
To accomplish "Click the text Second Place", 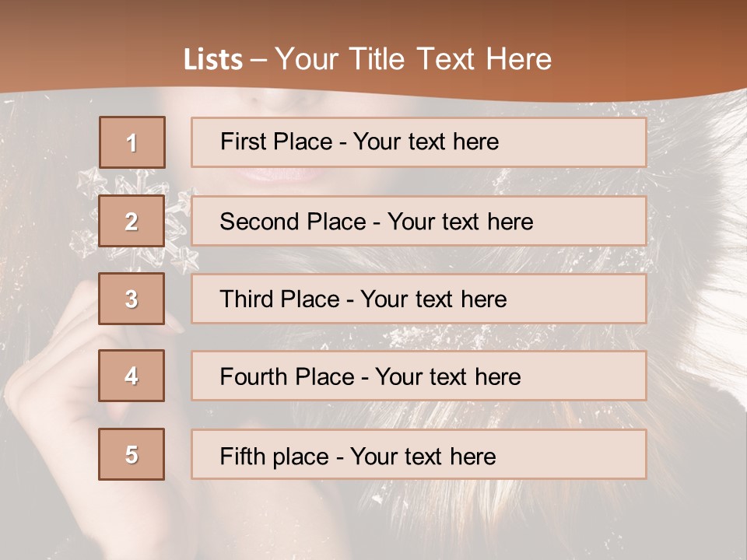I will click(x=293, y=222).
